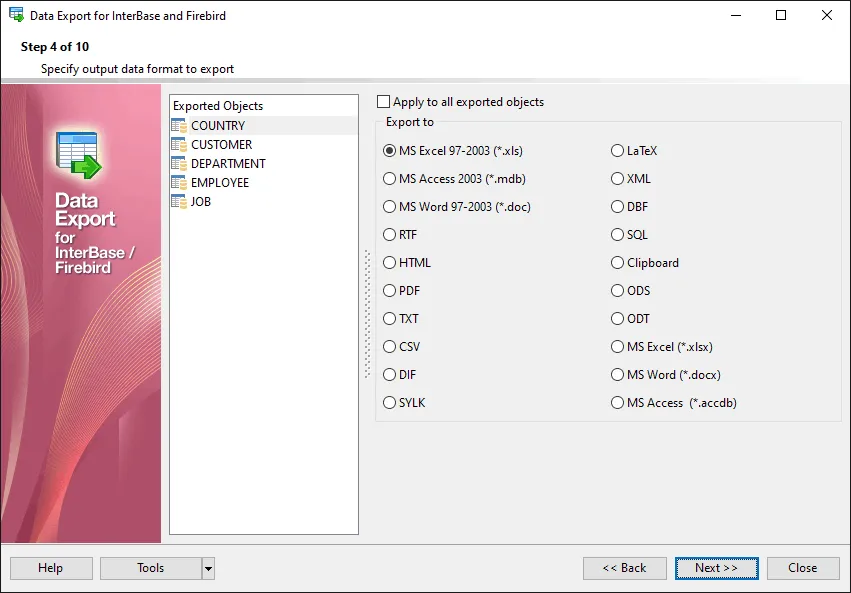Screen dimensions: 851x593
Task: Click the Close button at bottom
Action: 803,568
